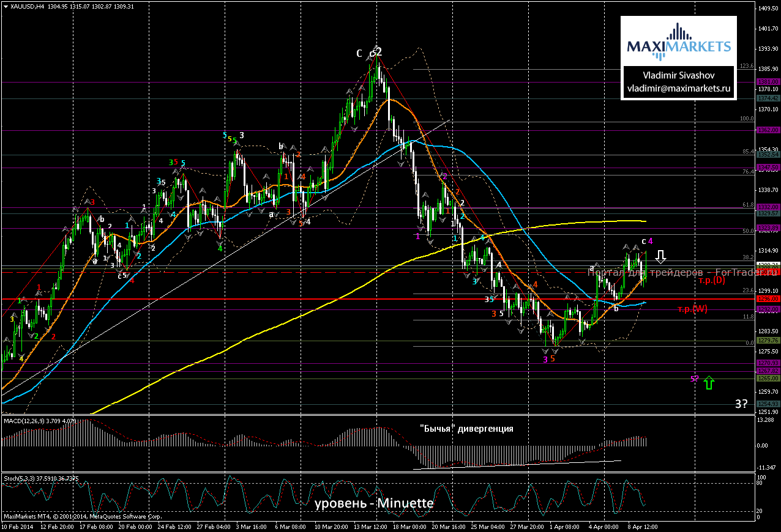Click the triangle arrow before XAUUSD,H4

click(6, 7)
